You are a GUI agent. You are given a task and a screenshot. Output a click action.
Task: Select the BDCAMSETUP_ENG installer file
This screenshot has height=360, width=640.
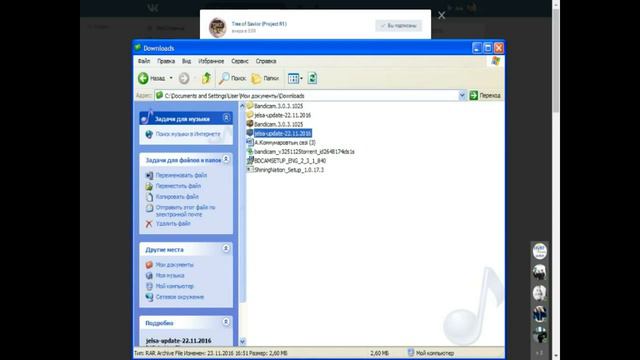pos(286,161)
